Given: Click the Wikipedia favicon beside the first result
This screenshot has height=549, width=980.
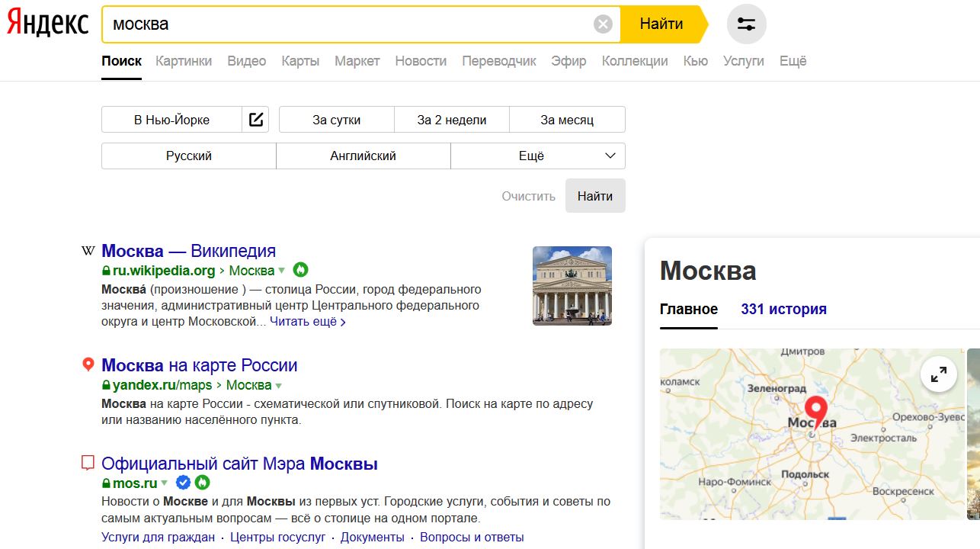Looking at the screenshot, I should click(88, 251).
